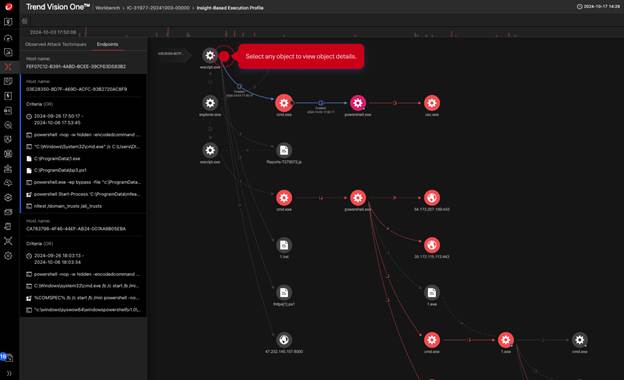The width and height of the screenshot is (624, 380).
Task: Go to Workbench in the breadcrumb
Action: tap(107, 8)
